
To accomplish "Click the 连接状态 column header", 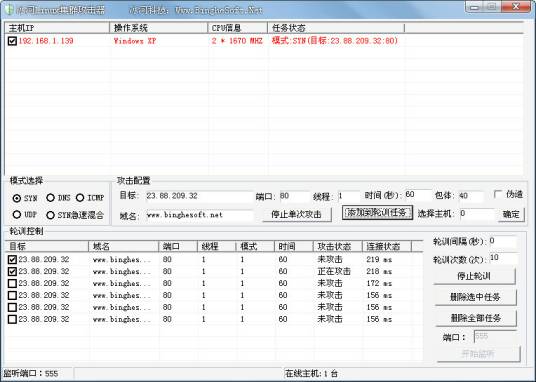I will [387, 246].
